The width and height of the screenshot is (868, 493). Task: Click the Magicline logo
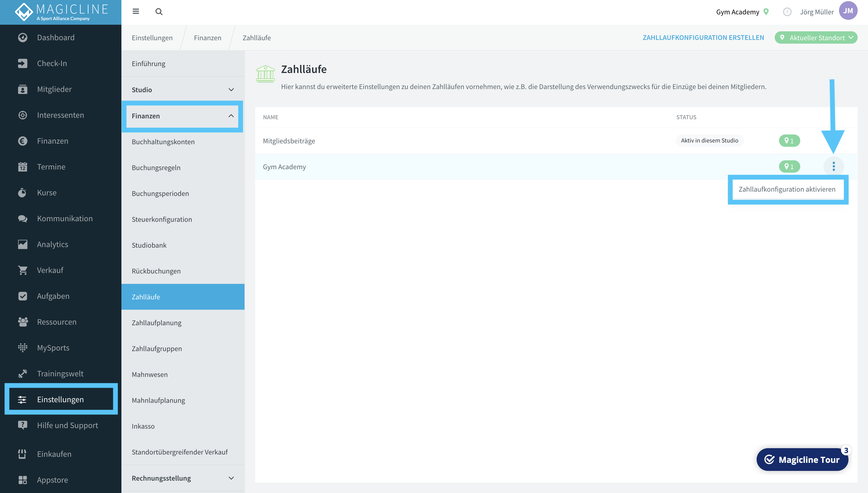[61, 12]
